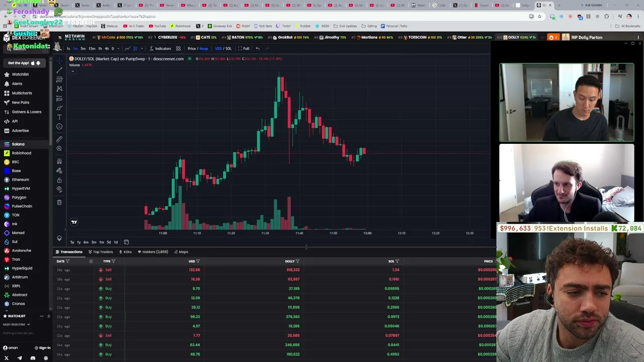Viewport: 644px width, 362px height.
Task: Select the Base chain in the sidebar
Action: [x=16, y=171]
